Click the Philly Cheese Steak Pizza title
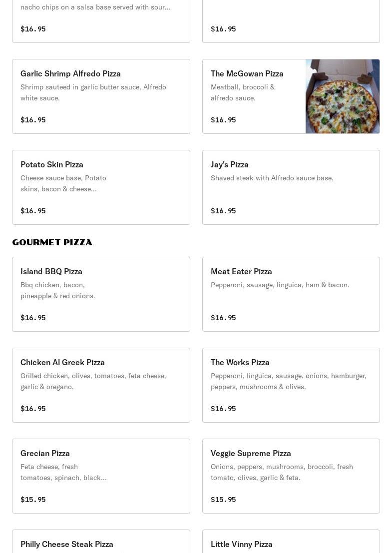Viewport: 392px width, 553px height. [67, 544]
